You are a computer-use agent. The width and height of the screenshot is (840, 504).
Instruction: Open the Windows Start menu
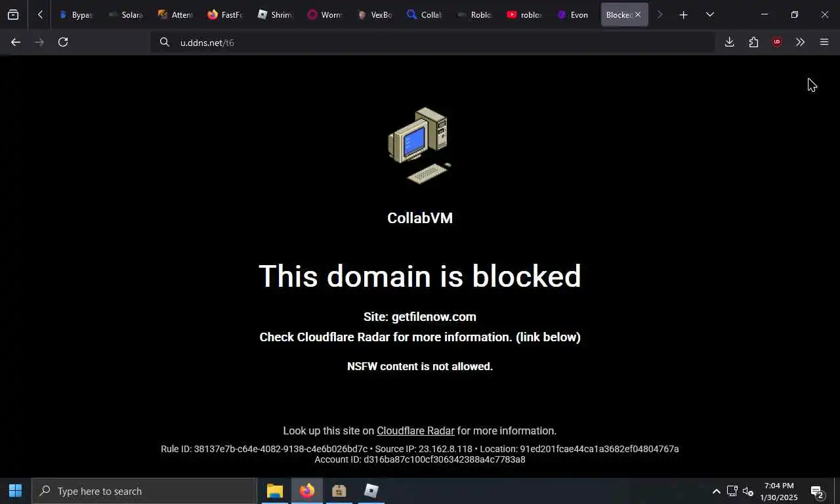point(16,491)
